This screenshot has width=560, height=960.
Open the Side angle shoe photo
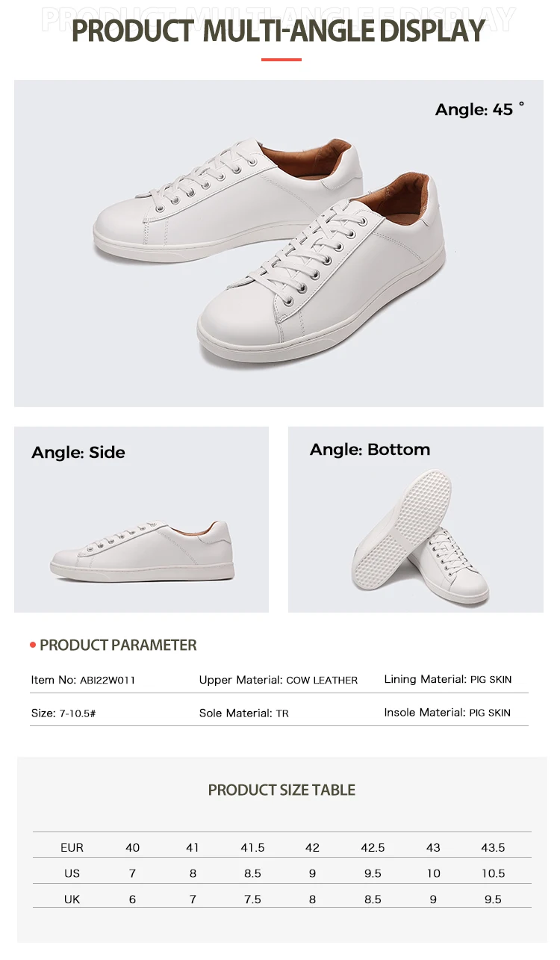(141, 519)
